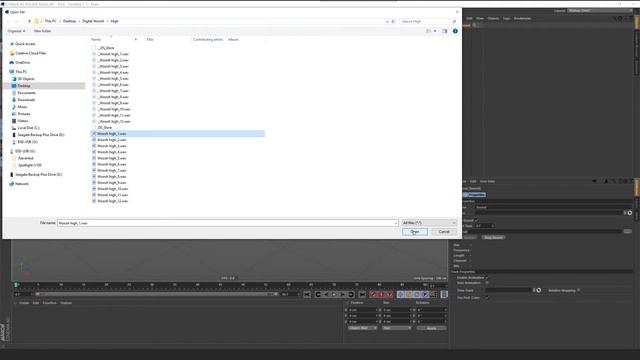Open the User Data menu in Attribute Manager
Viewport: 640px width, 360px height.
click(x=487, y=182)
